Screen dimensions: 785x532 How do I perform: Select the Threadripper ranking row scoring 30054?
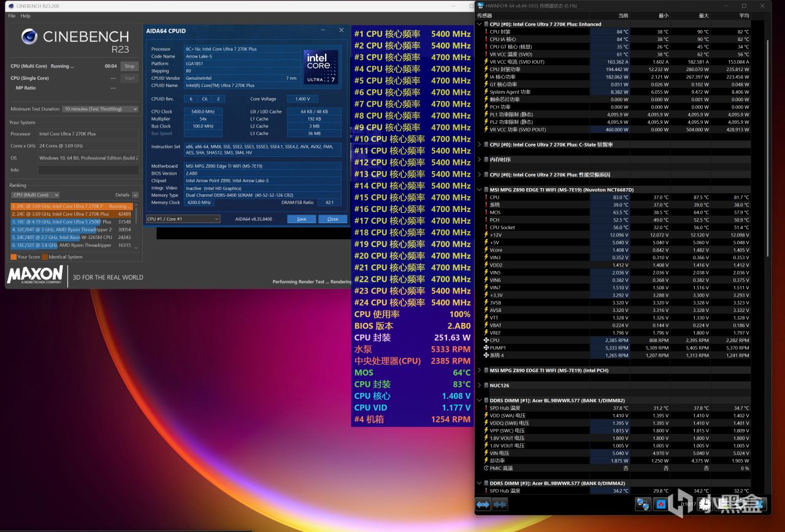point(71,229)
